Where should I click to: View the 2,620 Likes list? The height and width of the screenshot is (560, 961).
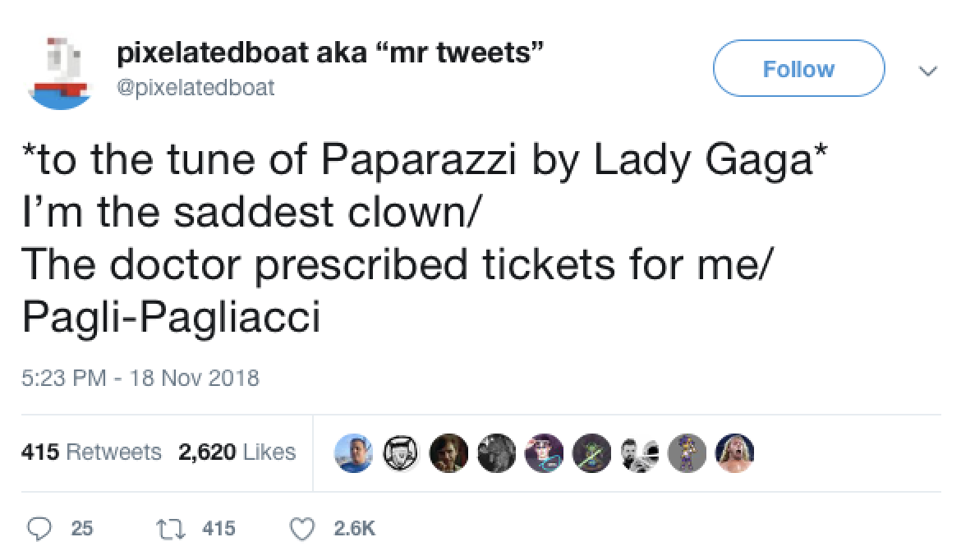point(237,452)
